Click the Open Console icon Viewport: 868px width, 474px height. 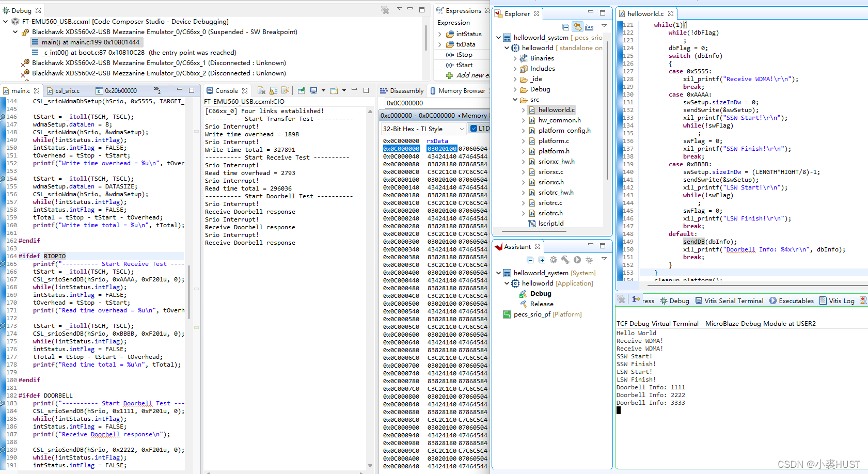coord(334,90)
